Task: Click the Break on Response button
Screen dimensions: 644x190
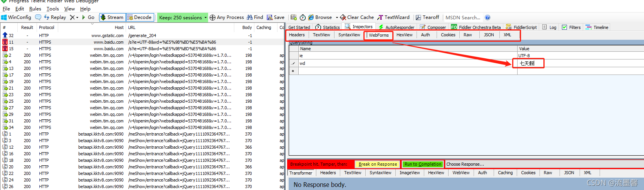Action: [x=378, y=164]
